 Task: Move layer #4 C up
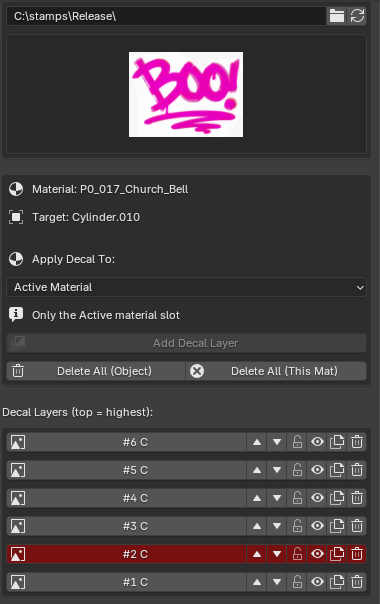click(x=257, y=498)
